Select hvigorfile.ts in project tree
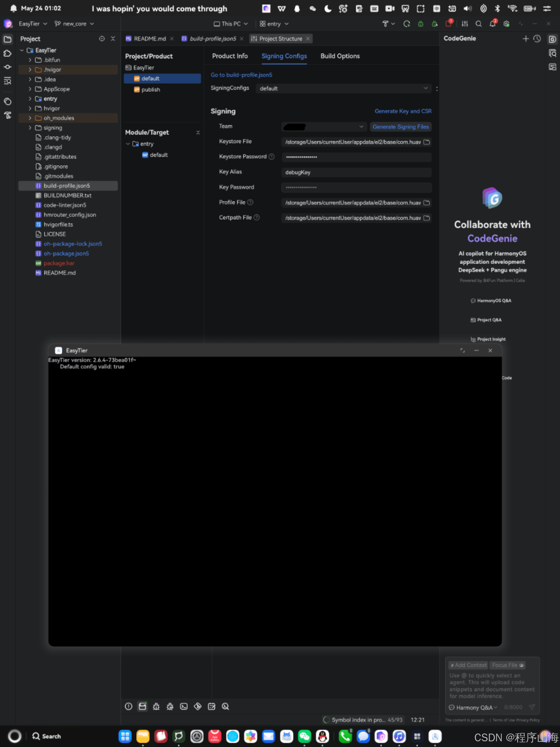560x747 pixels. pyautogui.click(x=58, y=225)
